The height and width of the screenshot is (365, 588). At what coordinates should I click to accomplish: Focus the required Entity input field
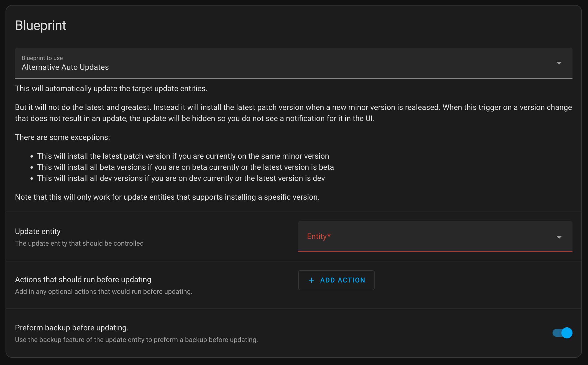tap(427, 237)
